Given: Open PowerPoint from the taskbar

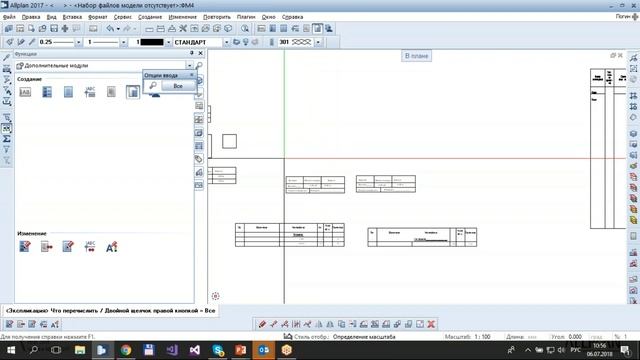Looking at the screenshot, I should tap(241, 350).
